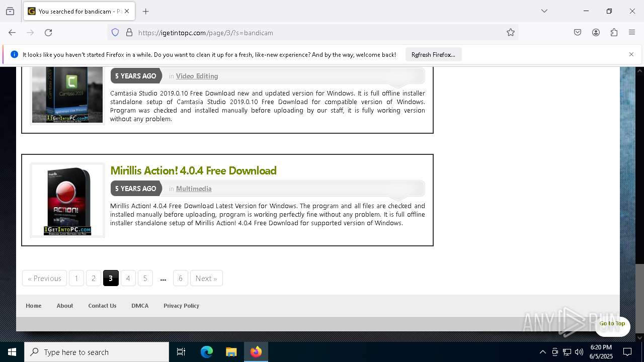Open Task View on the taskbar
Image resolution: width=644 pixels, height=362 pixels.
point(181,352)
